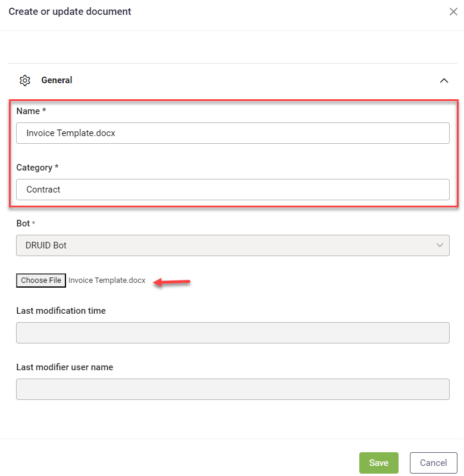This screenshot has width=464, height=476.
Task: Focus the Name field containing Invoice Template.docx
Action: tap(233, 133)
